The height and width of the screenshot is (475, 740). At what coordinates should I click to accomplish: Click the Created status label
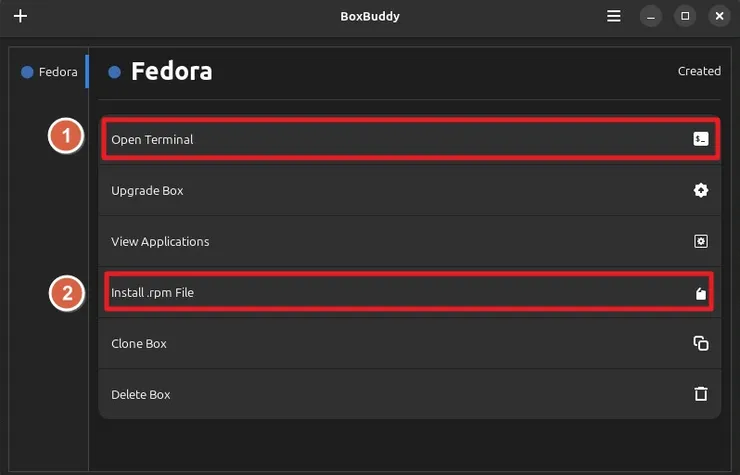click(x=699, y=71)
